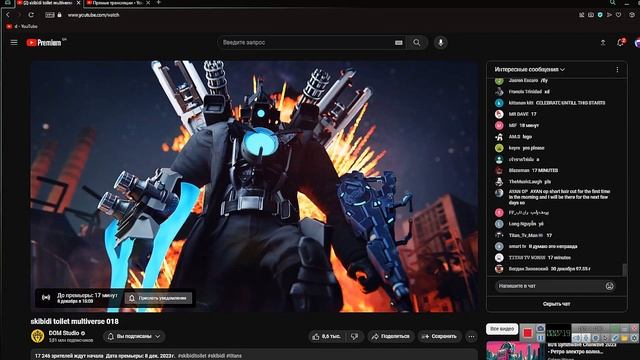The height and width of the screenshot is (360, 640).
Task: Pause recording in recorder overlay
Action: pyautogui.click(x=540, y=338)
